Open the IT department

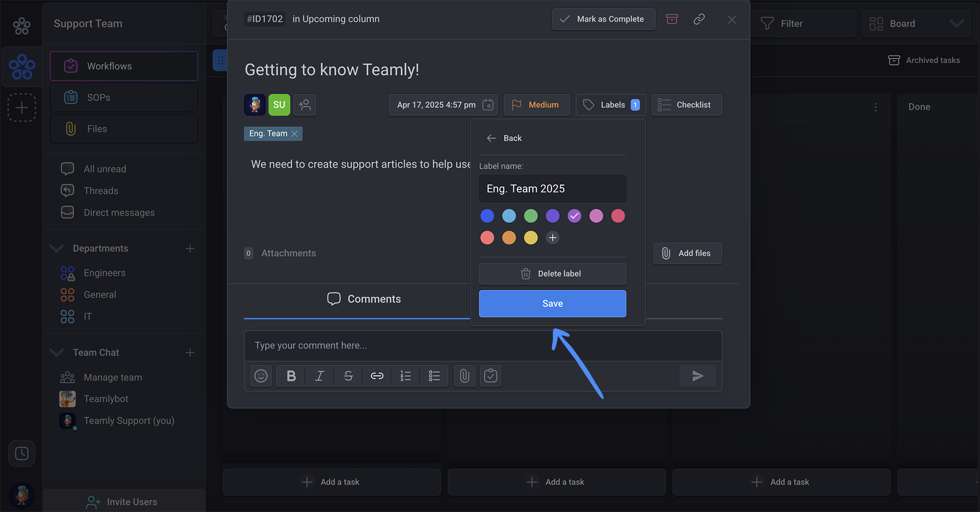76,317
